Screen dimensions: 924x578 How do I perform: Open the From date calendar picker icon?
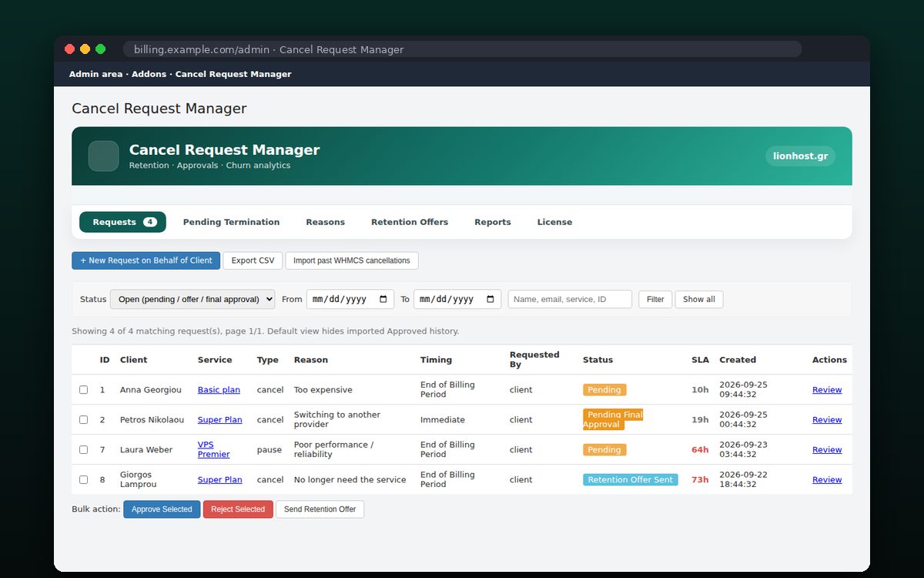click(383, 299)
